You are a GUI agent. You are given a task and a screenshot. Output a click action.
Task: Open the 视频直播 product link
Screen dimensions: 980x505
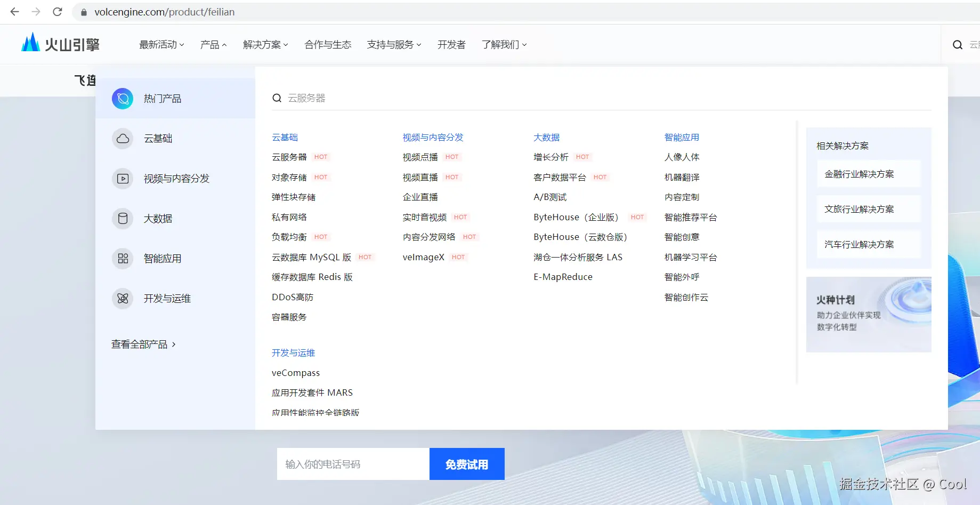tap(420, 177)
